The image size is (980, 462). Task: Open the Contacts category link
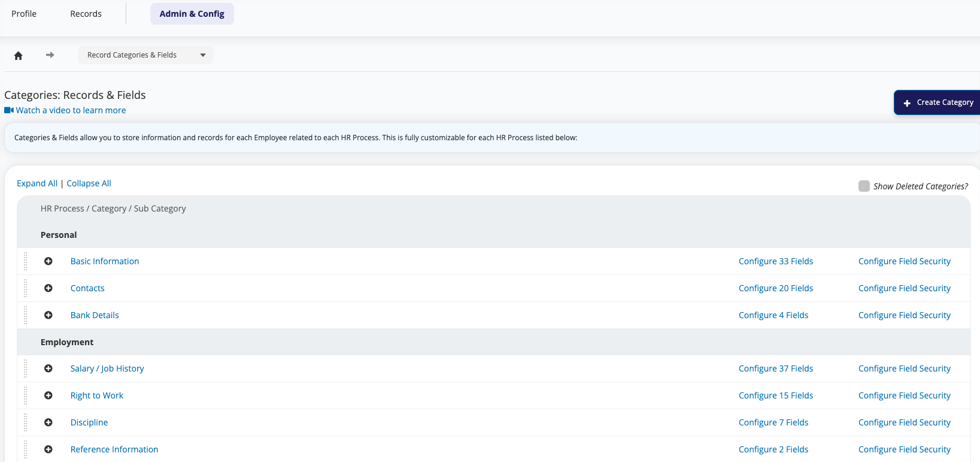tap(87, 288)
